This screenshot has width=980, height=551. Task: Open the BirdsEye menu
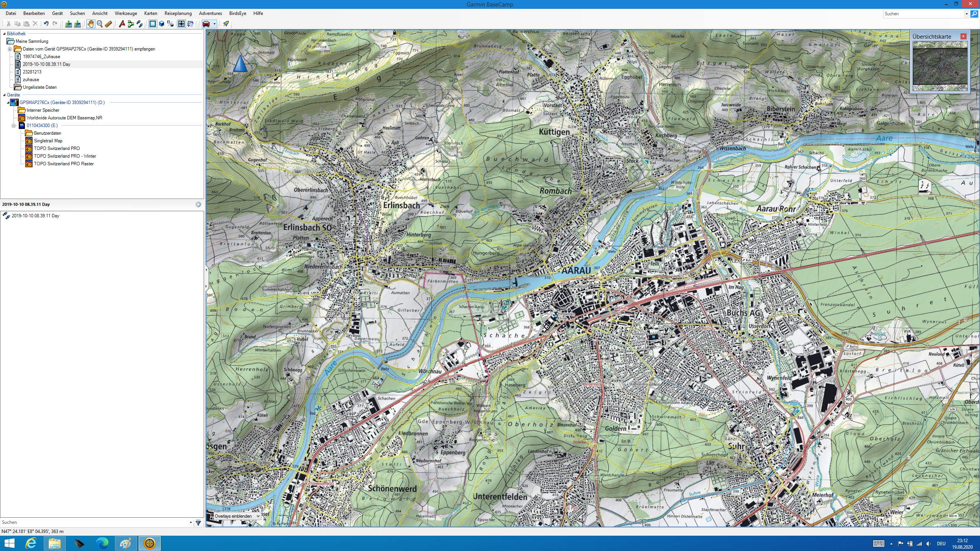[x=238, y=13]
